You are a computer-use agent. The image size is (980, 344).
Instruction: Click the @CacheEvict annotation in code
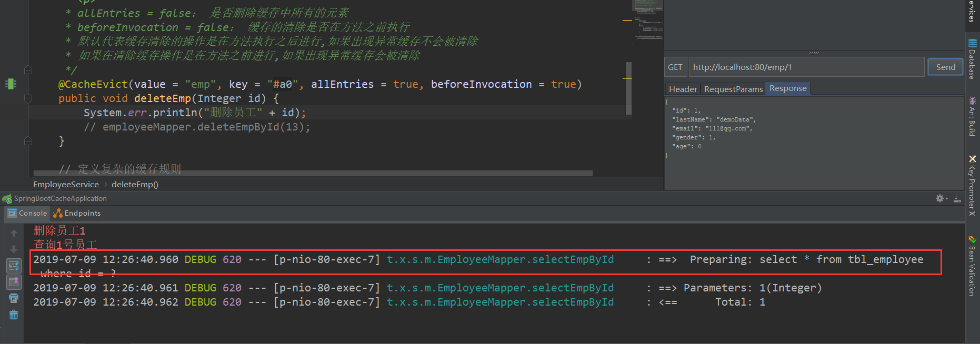(93, 84)
